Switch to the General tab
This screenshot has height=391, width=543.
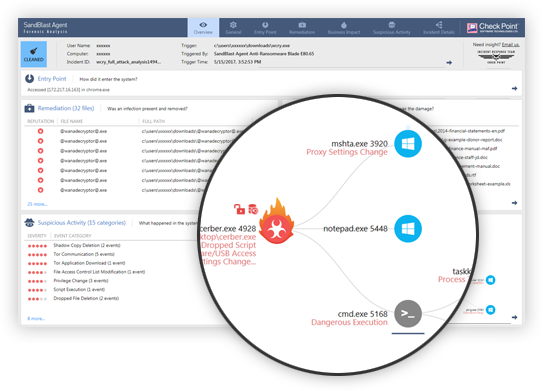(233, 28)
